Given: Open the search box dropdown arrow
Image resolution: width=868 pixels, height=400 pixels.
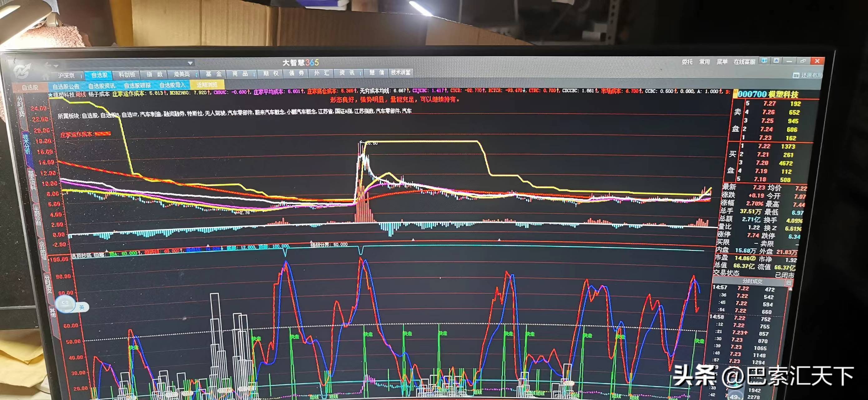Looking at the screenshot, I should (x=190, y=63).
